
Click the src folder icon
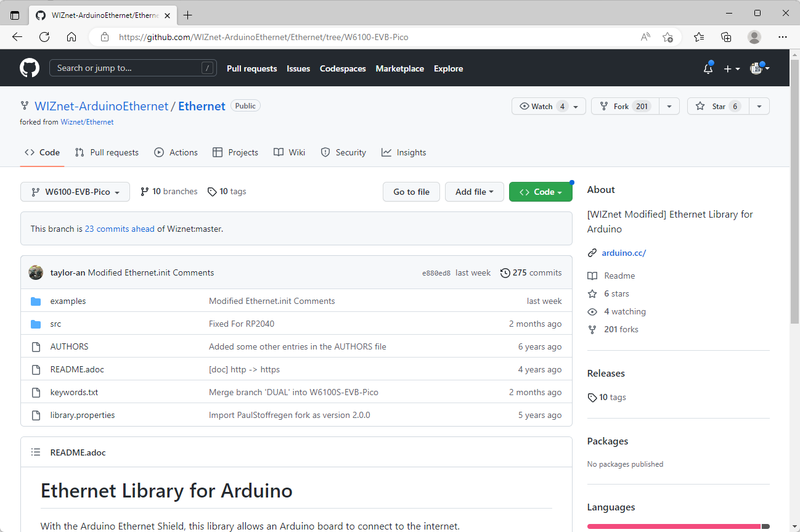pyautogui.click(x=36, y=324)
